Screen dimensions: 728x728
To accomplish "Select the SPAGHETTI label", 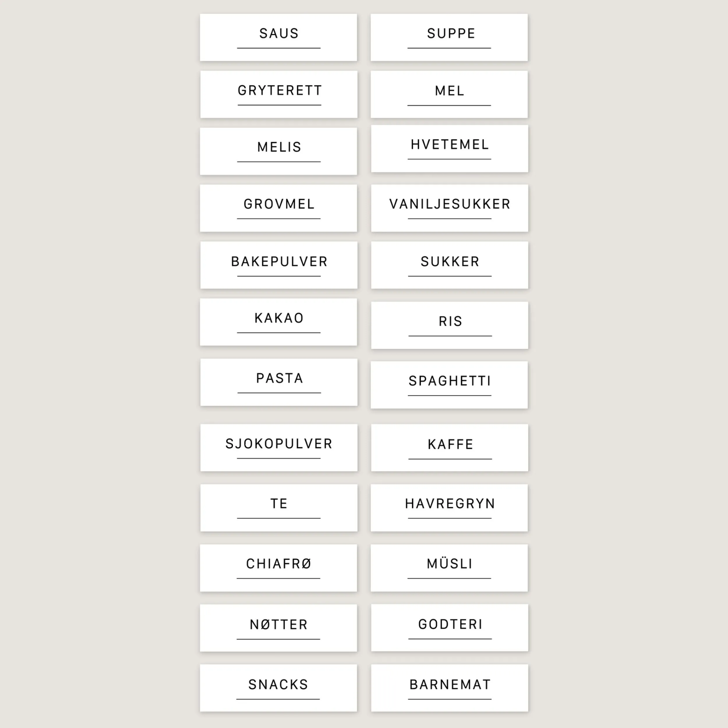I will [449, 385].
